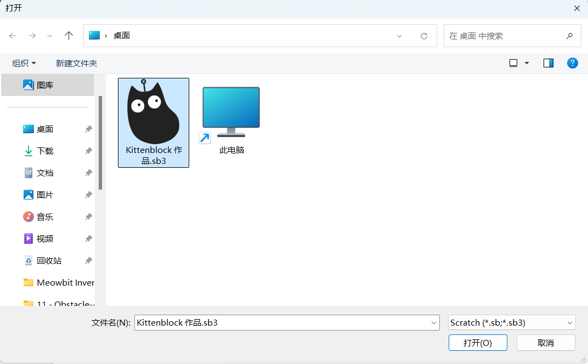Image resolution: width=588 pixels, height=364 pixels.
Task: Click the 此电脑 label text
Action: coord(232,150)
